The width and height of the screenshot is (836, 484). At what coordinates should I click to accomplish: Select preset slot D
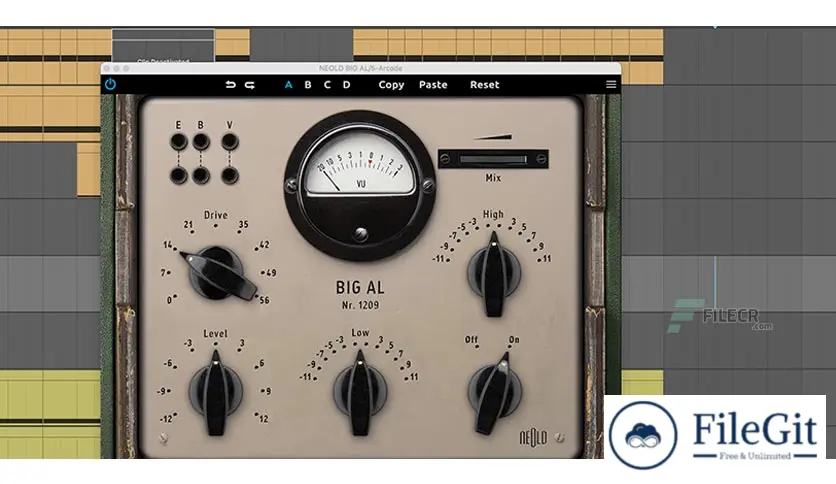pyautogui.click(x=347, y=85)
